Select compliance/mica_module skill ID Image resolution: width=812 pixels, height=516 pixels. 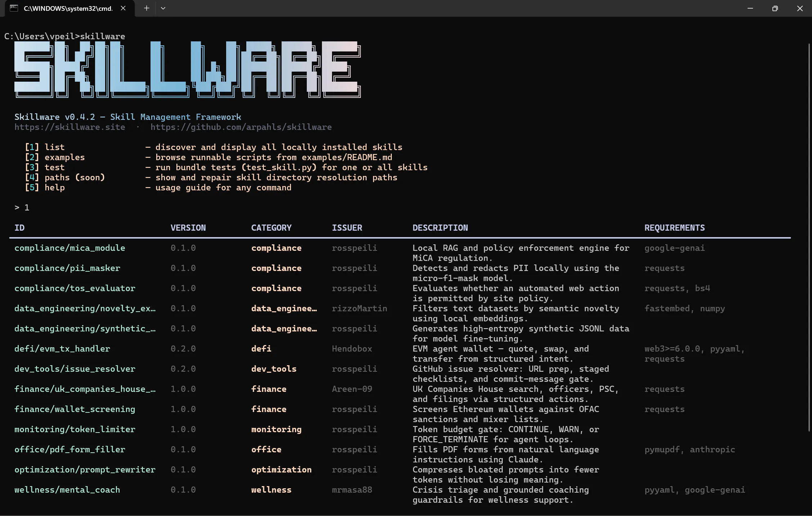coord(70,248)
